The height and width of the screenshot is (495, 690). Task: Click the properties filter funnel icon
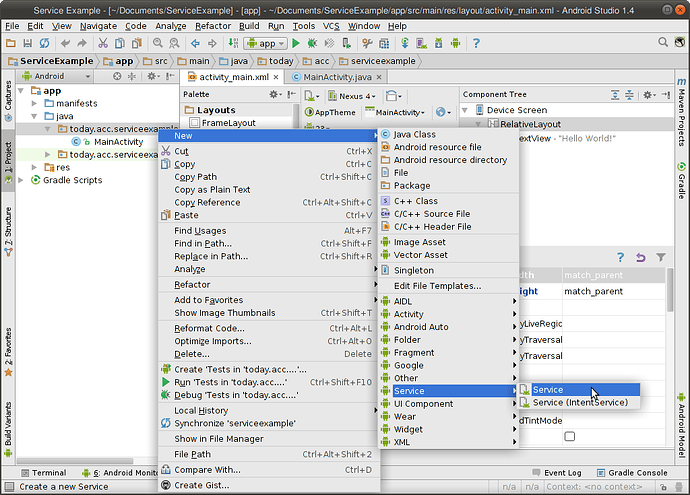(x=660, y=257)
